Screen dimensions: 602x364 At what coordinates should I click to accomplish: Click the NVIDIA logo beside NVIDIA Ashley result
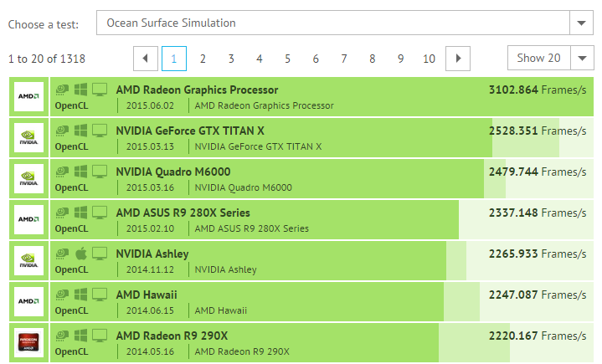(x=28, y=262)
